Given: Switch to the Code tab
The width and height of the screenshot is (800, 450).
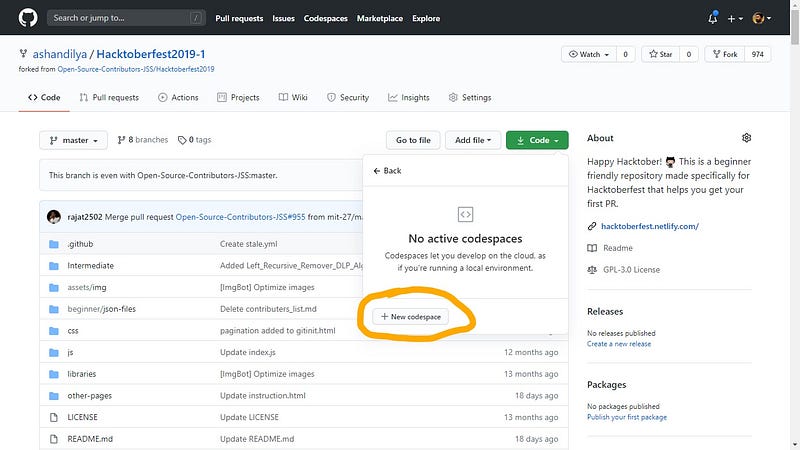Looking at the screenshot, I should (x=44, y=97).
